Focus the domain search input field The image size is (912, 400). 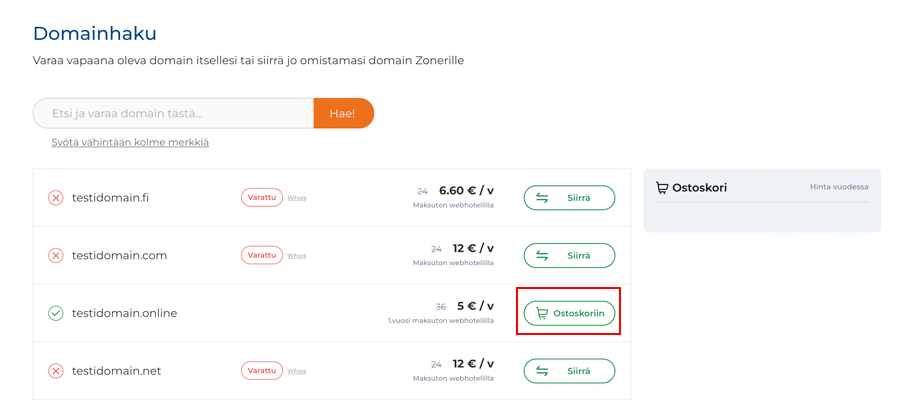(174, 113)
